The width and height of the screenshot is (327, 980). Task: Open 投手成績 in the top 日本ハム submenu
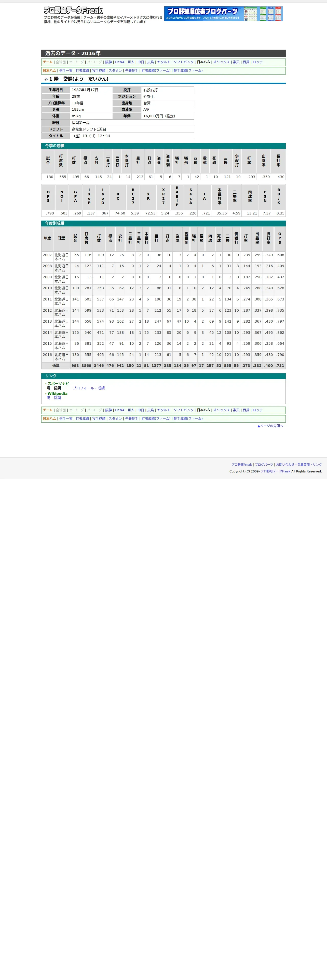pos(99,71)
